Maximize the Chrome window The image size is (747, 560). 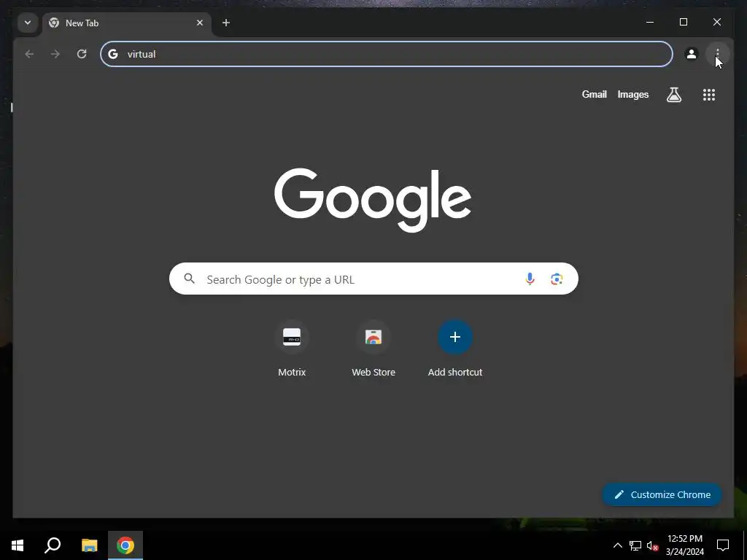pyautogui.click(x=683, y=22)
